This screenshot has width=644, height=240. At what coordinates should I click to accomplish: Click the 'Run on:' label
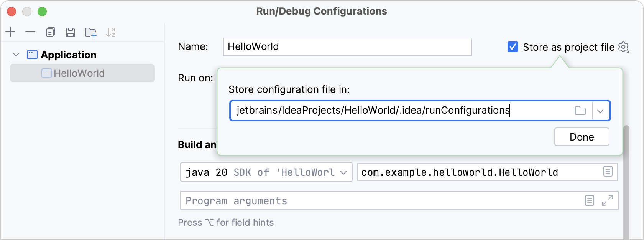[x=195, y=78]
